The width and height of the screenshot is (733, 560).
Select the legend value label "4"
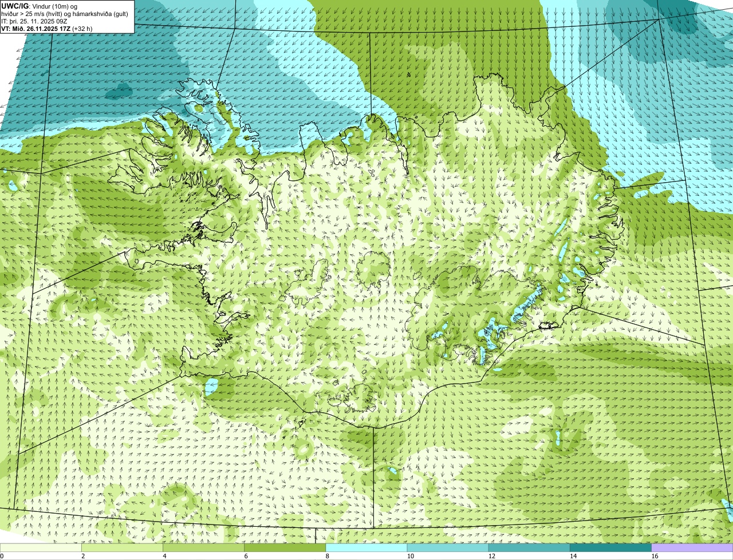(164, 556)
